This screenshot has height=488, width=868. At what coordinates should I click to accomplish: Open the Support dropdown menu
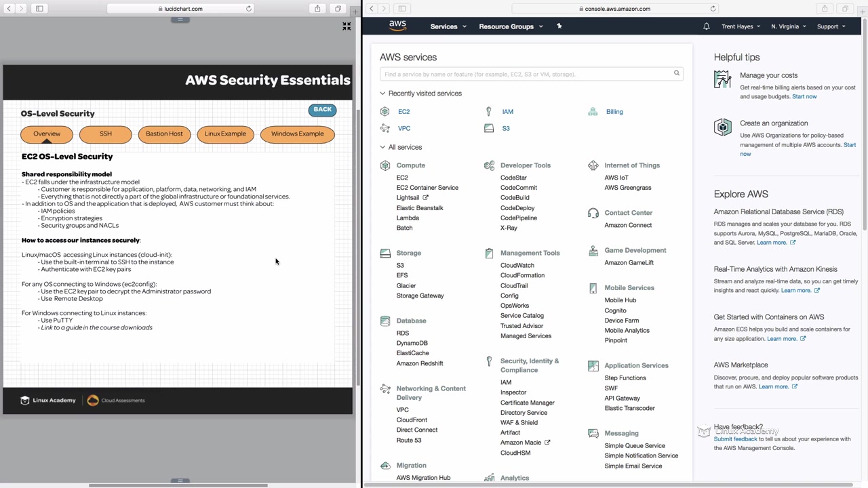831,26
